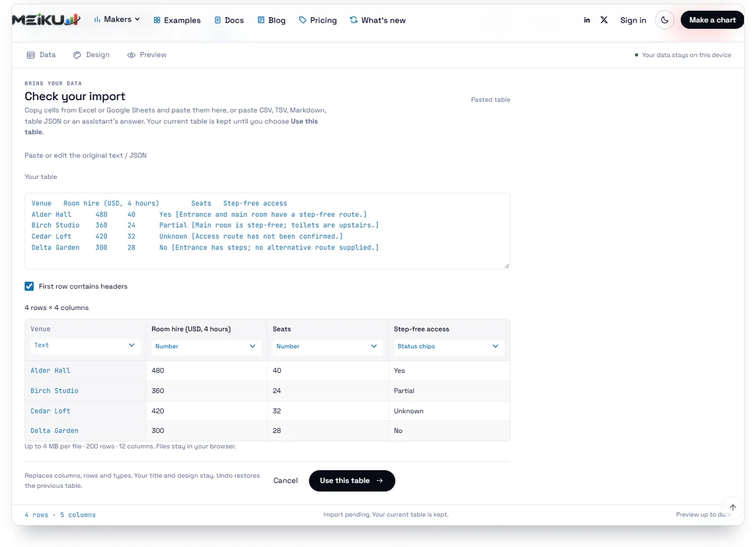Open the Blog page
The image size is (756, 547).
pos(272,20)
